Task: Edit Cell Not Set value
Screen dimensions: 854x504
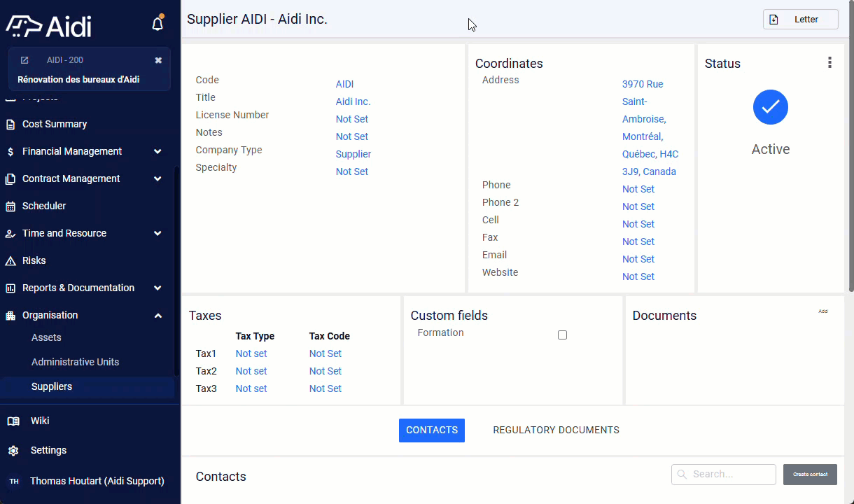Action: [638, 224]
